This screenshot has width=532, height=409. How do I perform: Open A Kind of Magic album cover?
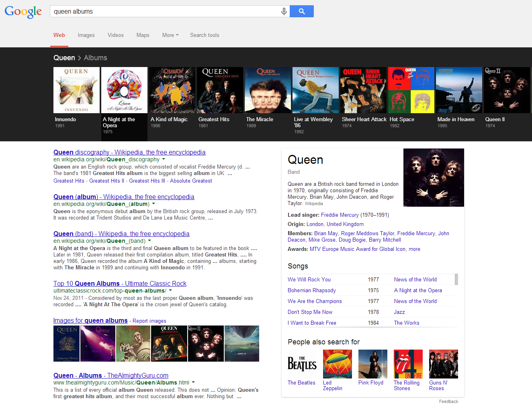tap(172, 90)
